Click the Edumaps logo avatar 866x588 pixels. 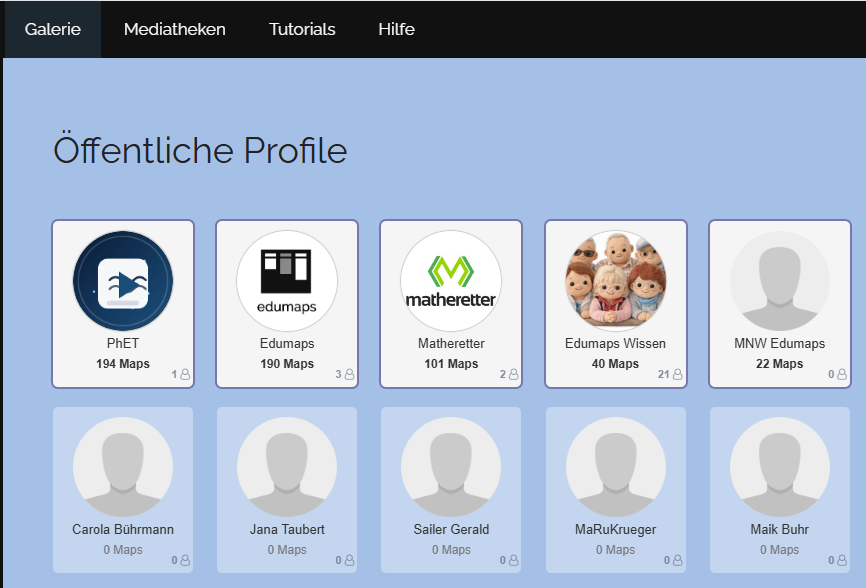point(287,281)
